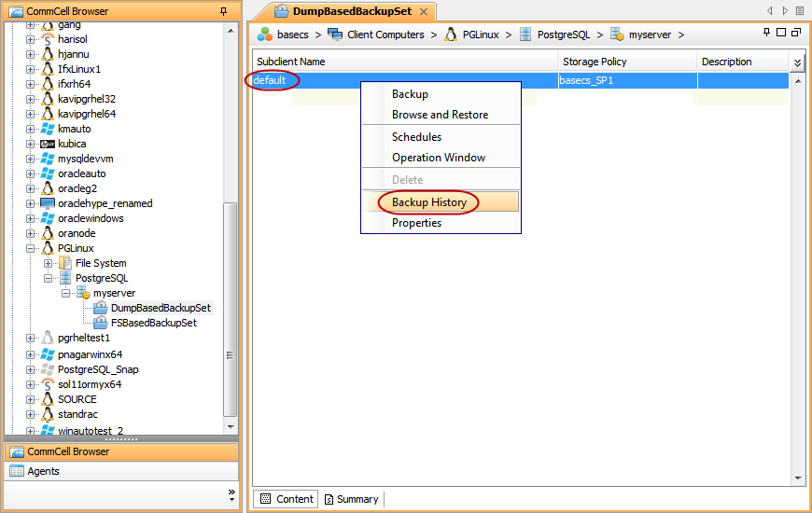This screenshot has height=513, width=812.
Task: Open Properties from the context menu
Action: (416, 223)
